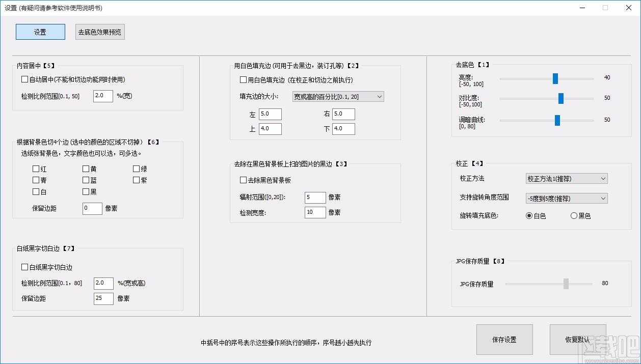The width and height of the screenshot is (641, 364).
Task: Open the 支持旋转角度范围 dropdown
Action: [567, 198]
